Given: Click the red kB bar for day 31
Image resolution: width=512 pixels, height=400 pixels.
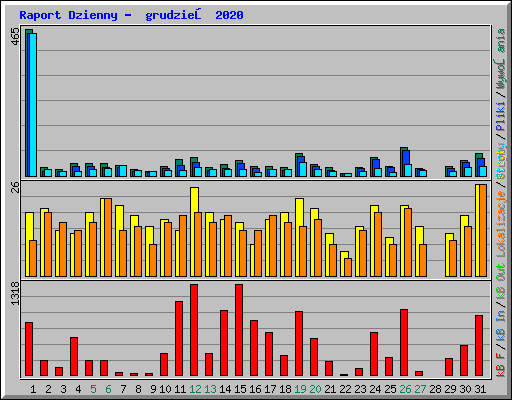Looking at the screenshot, I should coord(479,345).
